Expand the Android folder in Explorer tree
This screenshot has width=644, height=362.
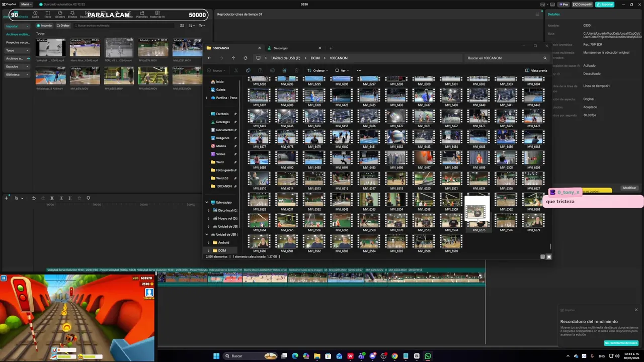209,242
